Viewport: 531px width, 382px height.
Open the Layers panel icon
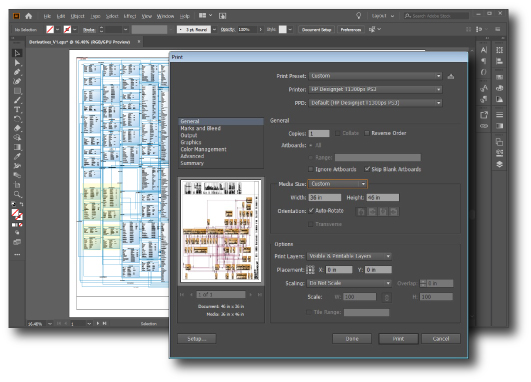(x=499, y=164)
